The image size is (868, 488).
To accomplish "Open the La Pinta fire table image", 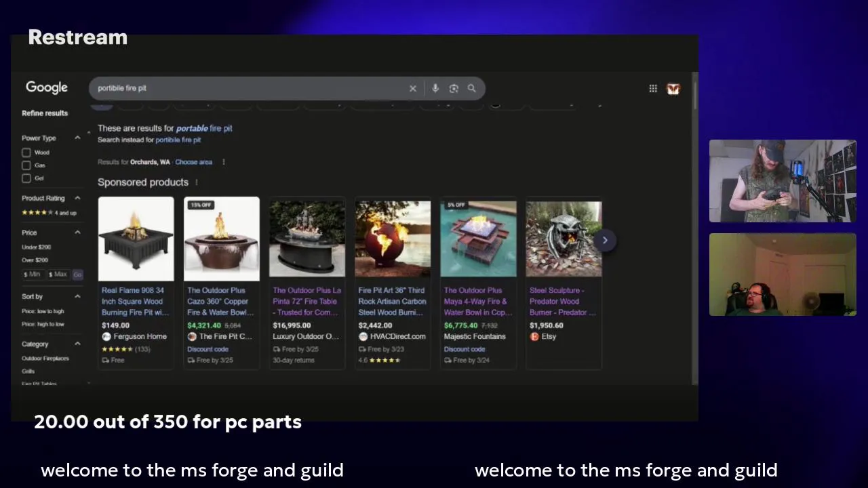I will coord(307,239).
